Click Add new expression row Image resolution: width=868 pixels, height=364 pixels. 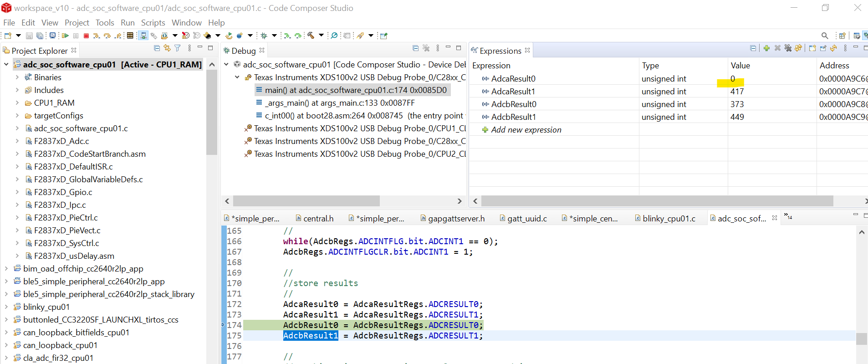526,130
